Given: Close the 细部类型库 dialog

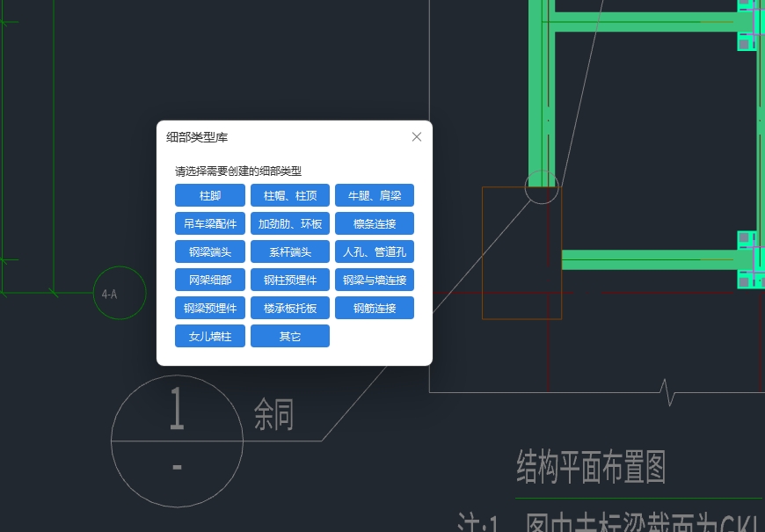Looking at the screenshot, I should coord(417,136).
